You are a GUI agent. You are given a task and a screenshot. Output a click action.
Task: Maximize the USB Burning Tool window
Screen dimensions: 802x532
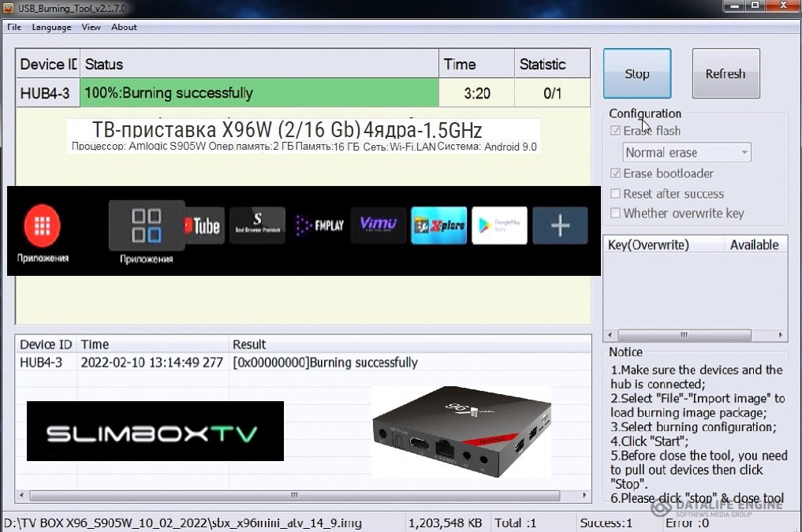(x=755, y=6)
